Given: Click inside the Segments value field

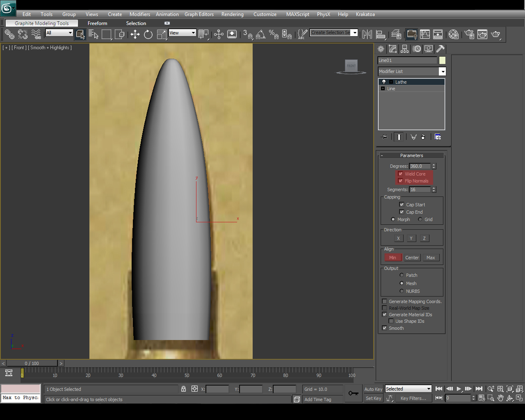Looking at the screenshot, I should (419, 189).
